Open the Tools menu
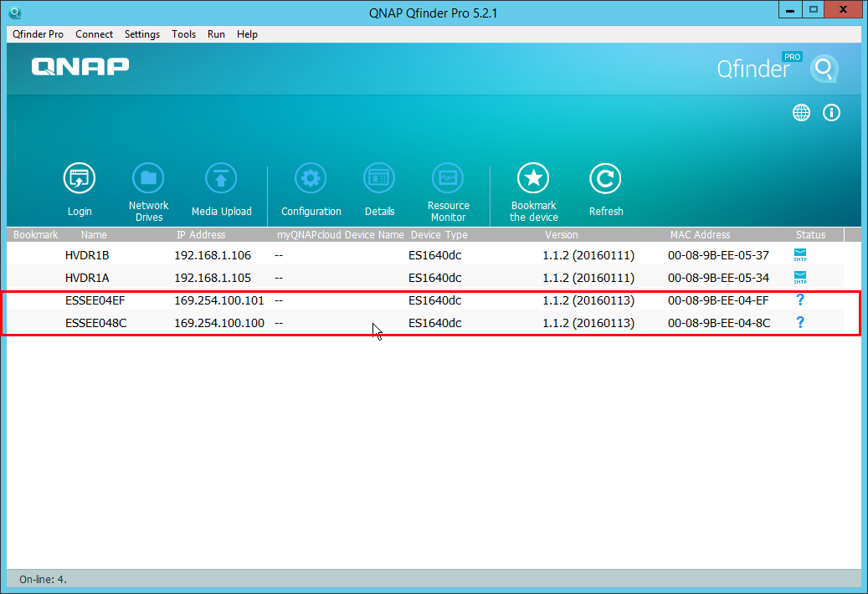The width and height of the screenshot is (868, 594). coord(183,34)
